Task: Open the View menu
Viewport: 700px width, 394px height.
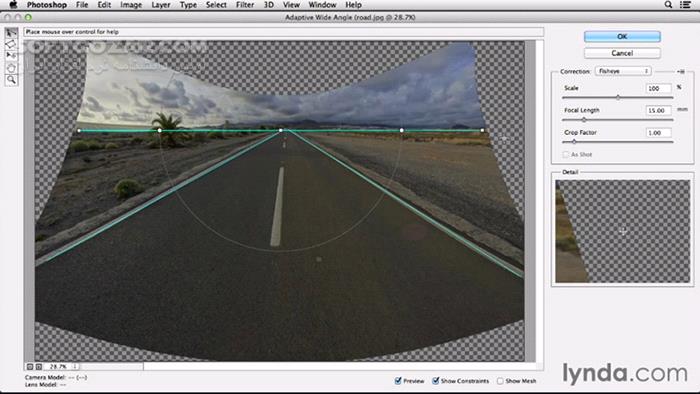Action: click(291, 5)
